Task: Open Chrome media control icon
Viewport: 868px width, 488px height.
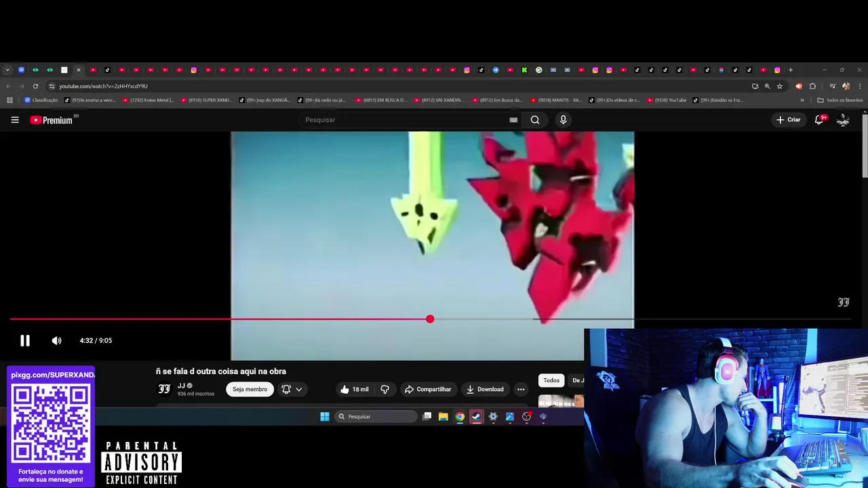Action: click(x=833, y=86)
